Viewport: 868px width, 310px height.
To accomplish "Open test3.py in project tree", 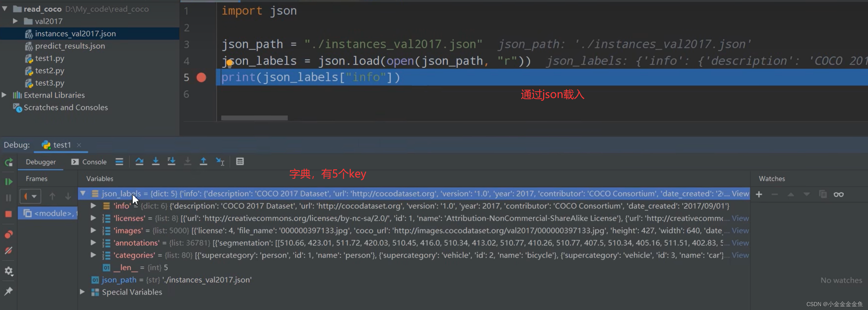I will 50,83.
